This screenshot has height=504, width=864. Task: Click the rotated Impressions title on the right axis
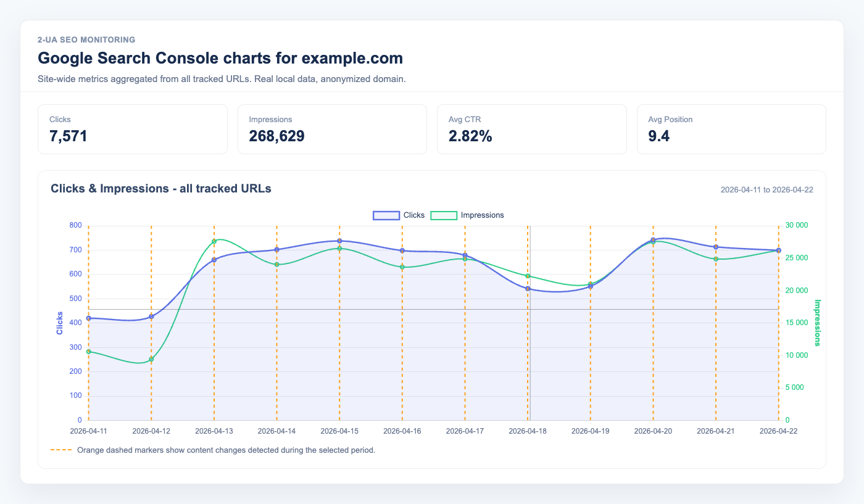[818, 323]
